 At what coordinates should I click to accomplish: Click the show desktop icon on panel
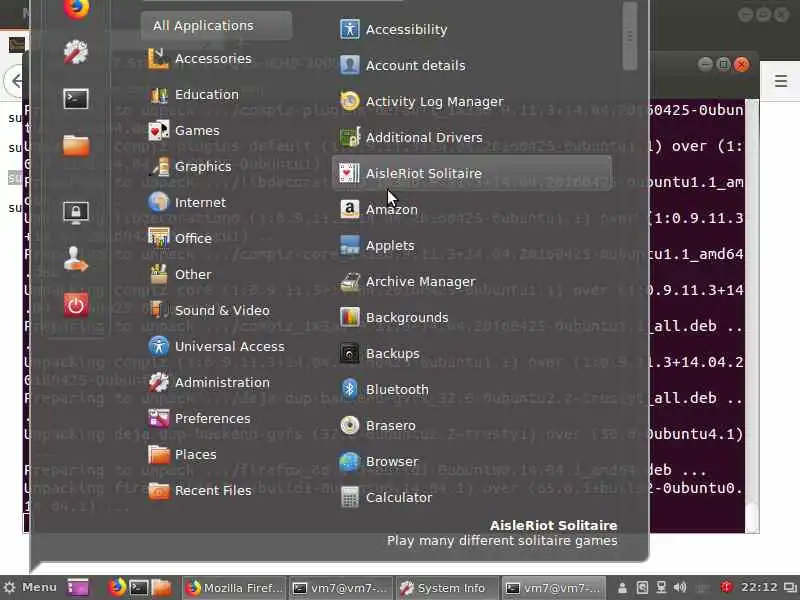[x=78, y=588]
